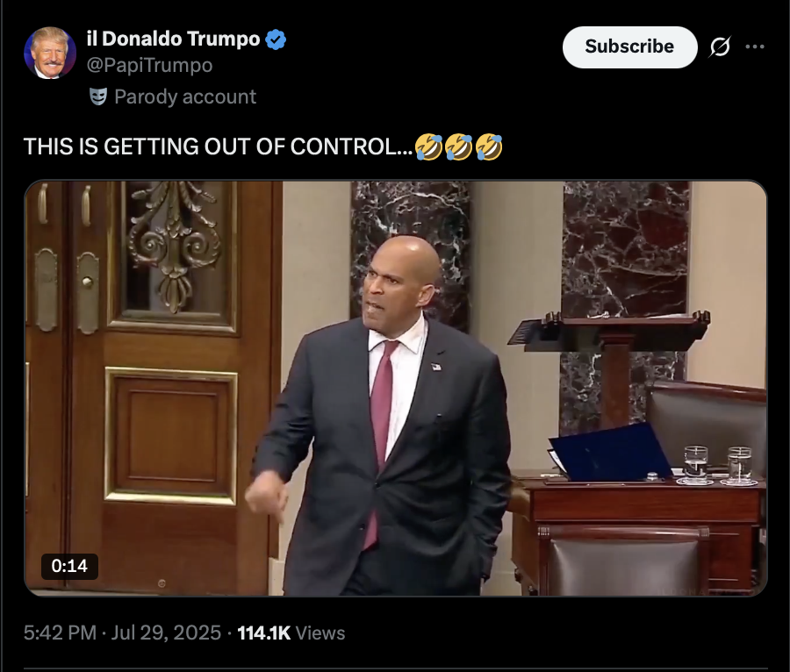Open the il Donaldo Trumpo profile avatar
Screen dimensions: 790x672
click(50, 53)
